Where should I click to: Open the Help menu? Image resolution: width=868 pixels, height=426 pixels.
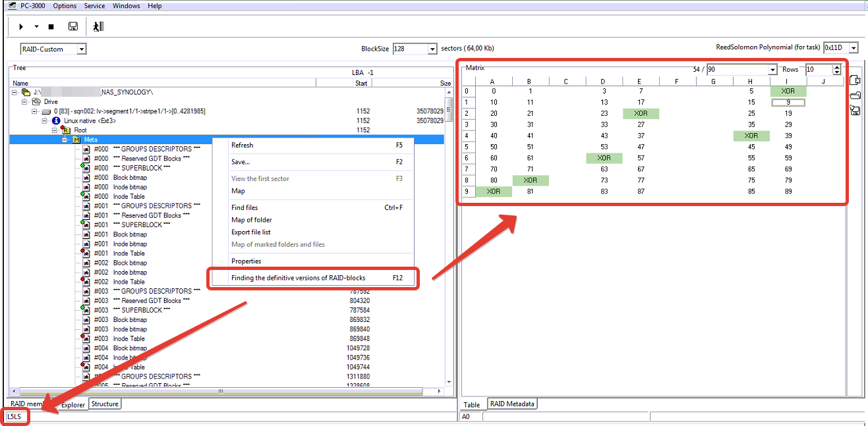pos(154,6)
